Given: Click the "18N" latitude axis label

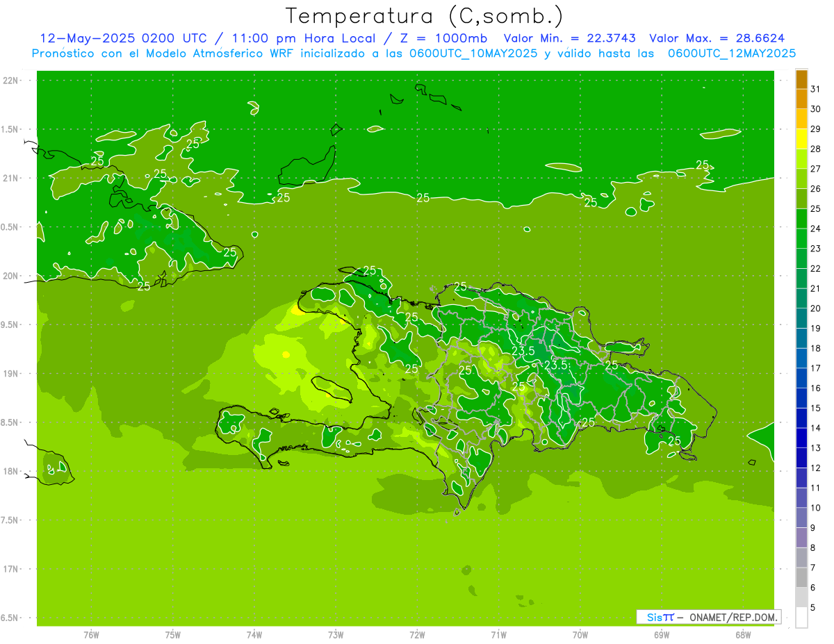Looking at the screenshot, I should tap(10, 471).
